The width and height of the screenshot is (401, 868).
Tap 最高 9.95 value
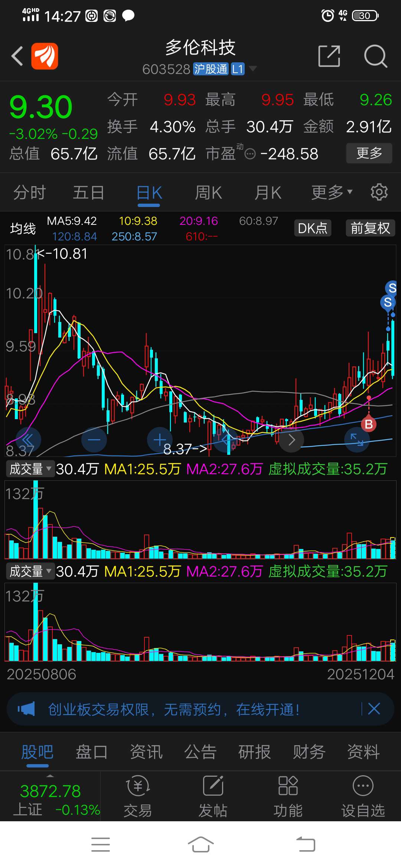[x=278, y=100]
